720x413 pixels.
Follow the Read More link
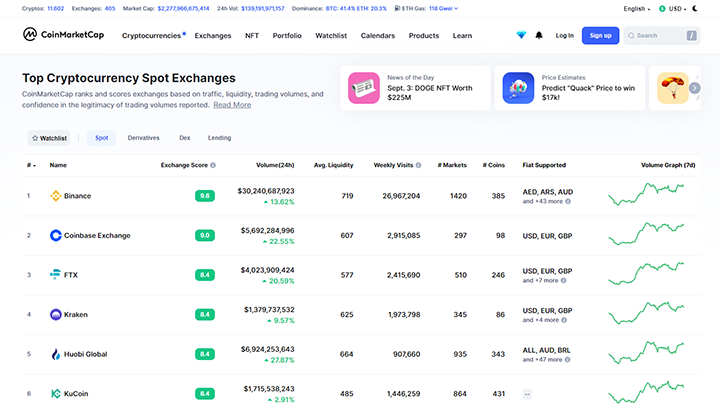pyautogui.click(x=232, y=105)
